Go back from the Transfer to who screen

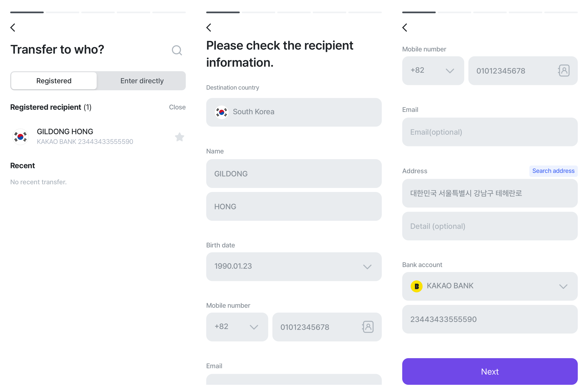coord(13,27)
